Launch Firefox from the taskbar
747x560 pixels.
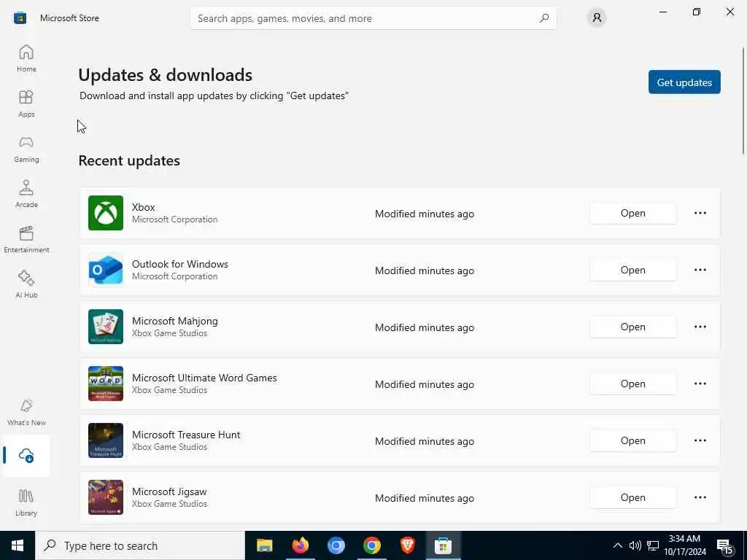(300, 545)
